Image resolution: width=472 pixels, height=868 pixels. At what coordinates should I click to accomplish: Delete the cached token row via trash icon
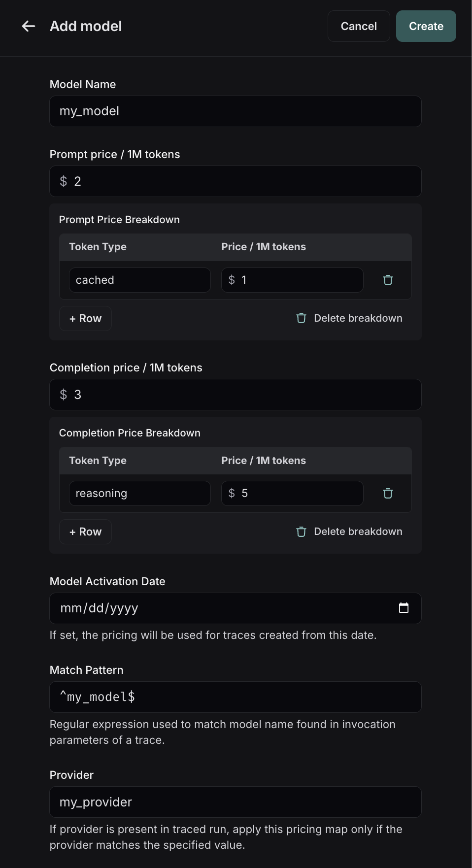pos(388,280)
